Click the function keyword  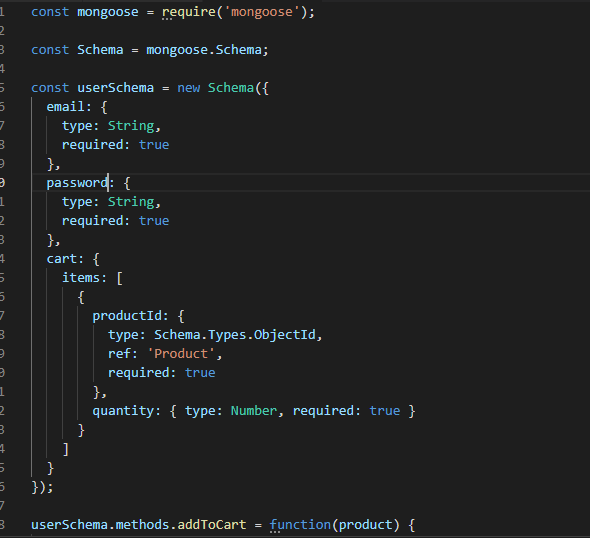(x=300, y=524)
